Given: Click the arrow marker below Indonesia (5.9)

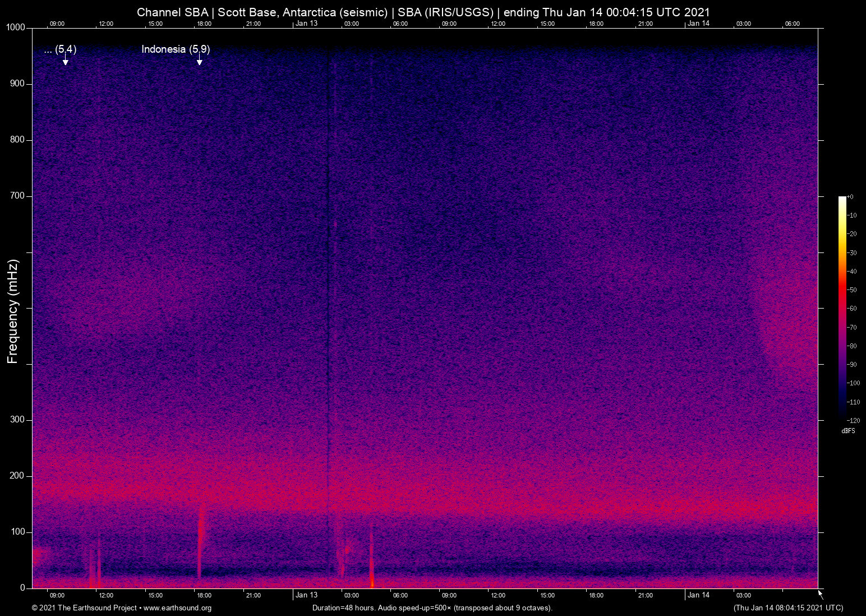Looking at the screenshot, I should [199, 60].
